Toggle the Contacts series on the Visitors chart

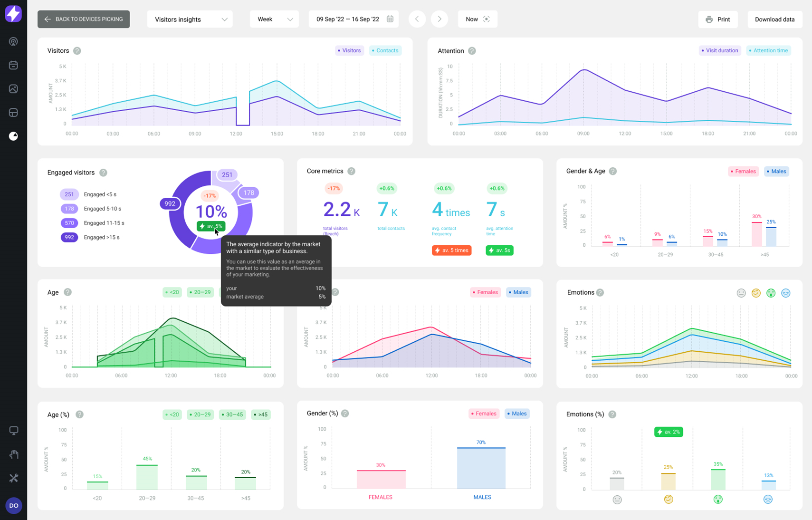tap(385, 50)
